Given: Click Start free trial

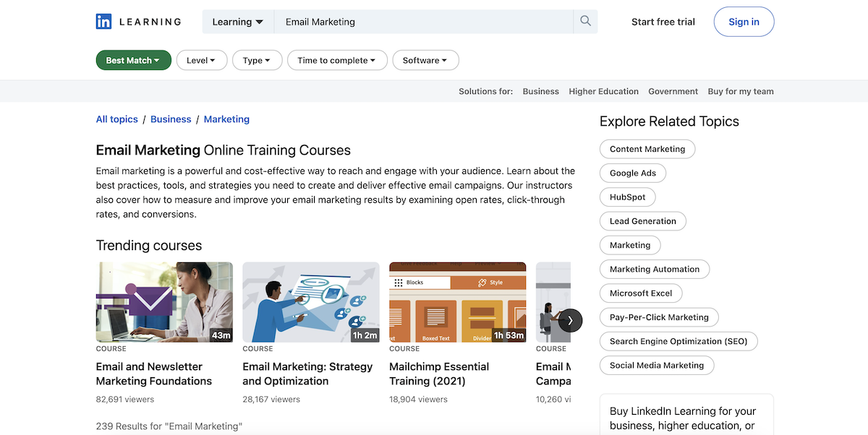Looking at the screenshot, I should click(x=663, y=21).
